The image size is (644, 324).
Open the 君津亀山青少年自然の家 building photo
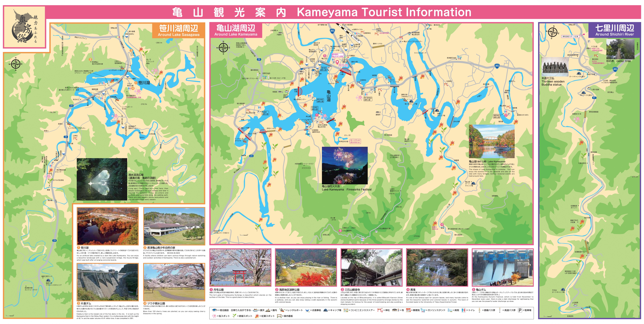tap(174, 226)
